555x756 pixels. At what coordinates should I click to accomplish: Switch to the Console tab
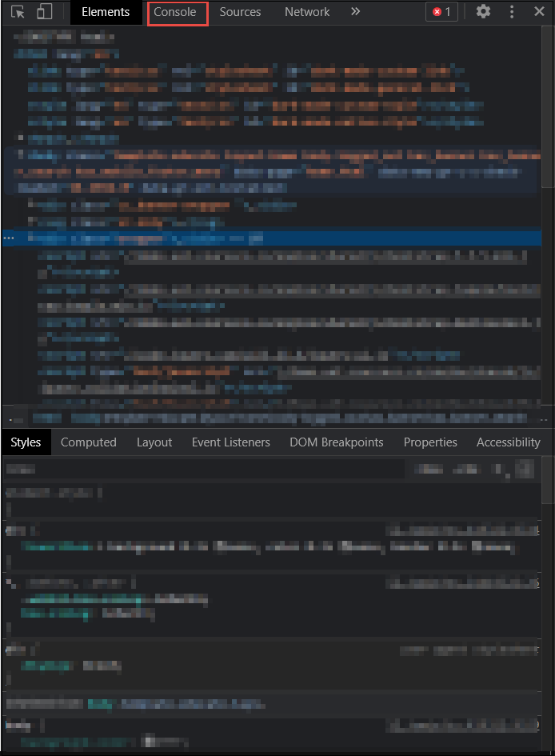175,12
